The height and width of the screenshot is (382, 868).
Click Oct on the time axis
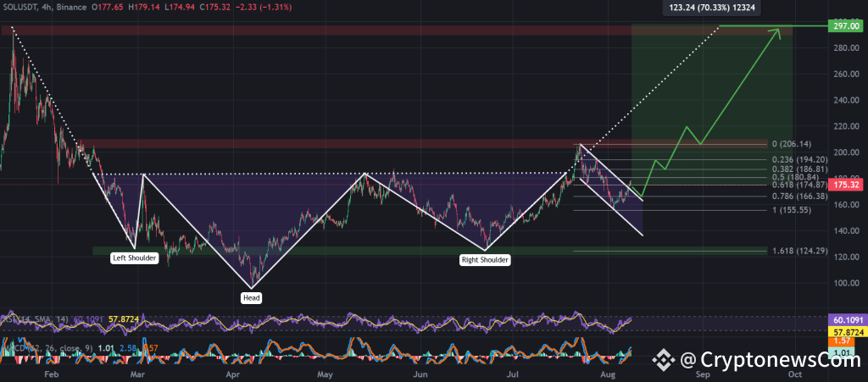click(795, 374)
